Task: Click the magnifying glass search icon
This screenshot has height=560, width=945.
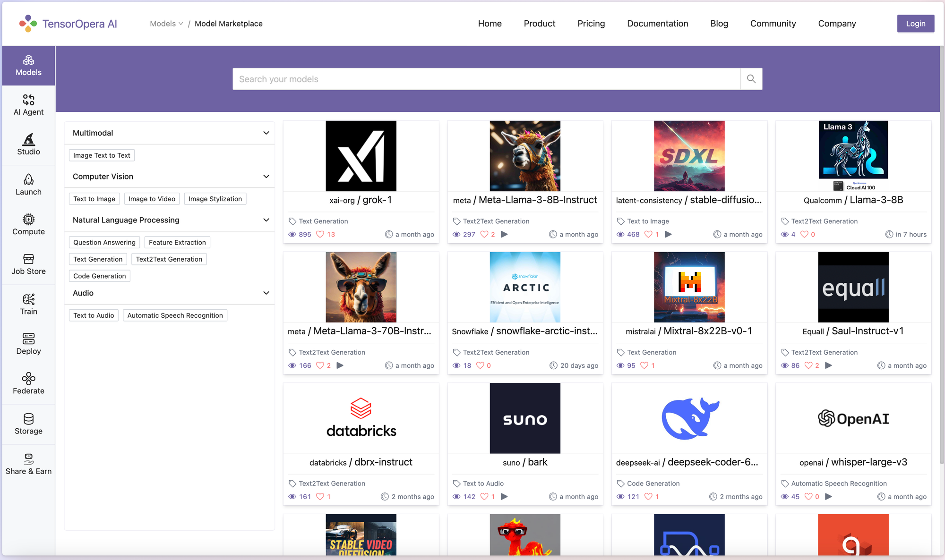Action: pyautogui.click(x=751, y=79)
